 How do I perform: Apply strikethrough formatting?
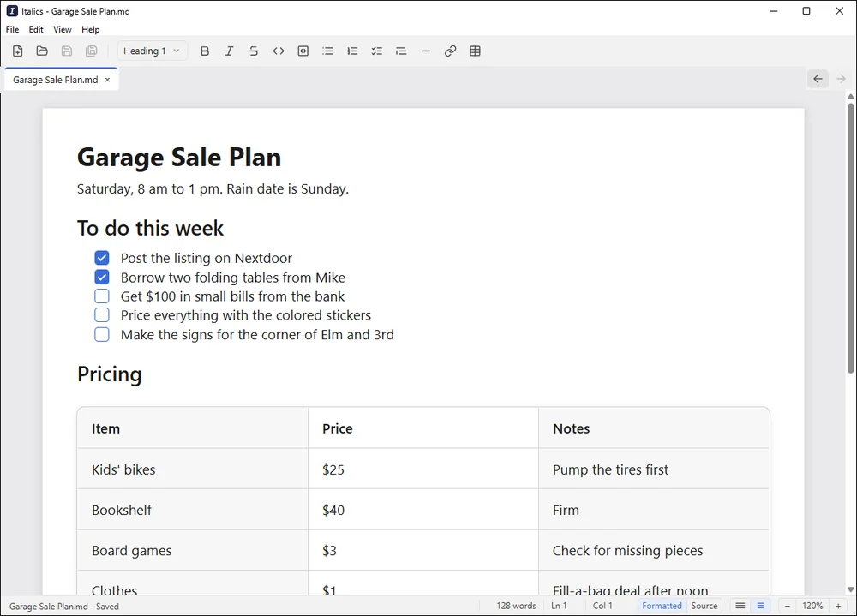[x=254, y=51]
